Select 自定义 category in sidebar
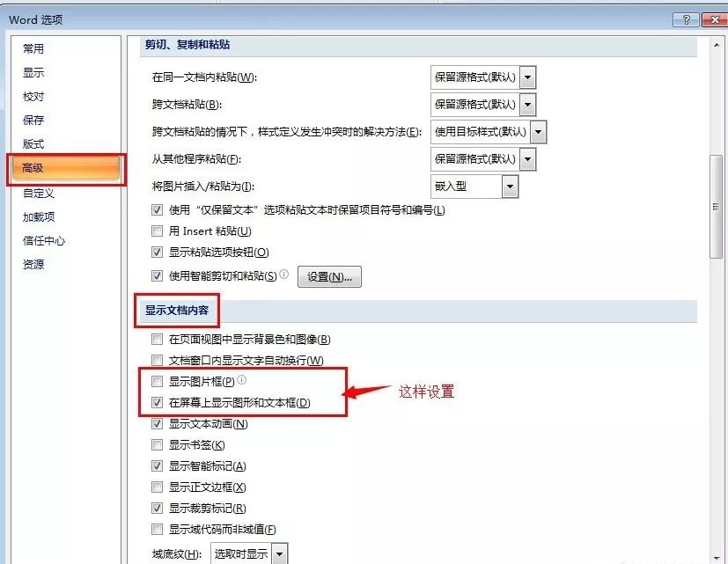The height and width of the screenshot is (564, 728). (39, 193)
